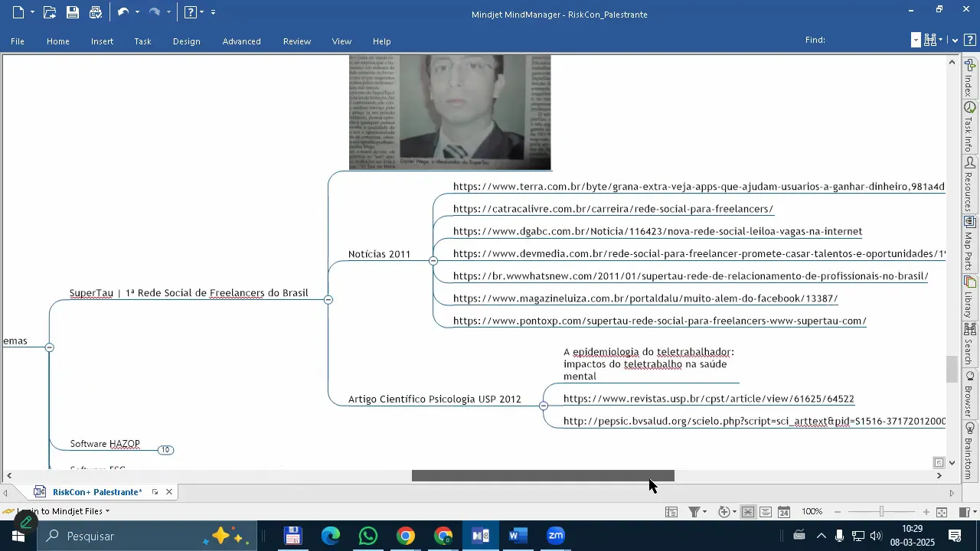Collapse the Notícias 2011 branch
Image resolution: width=980 pixels, height=551 pixels.
pyautogui.click(x=433, y=261)
